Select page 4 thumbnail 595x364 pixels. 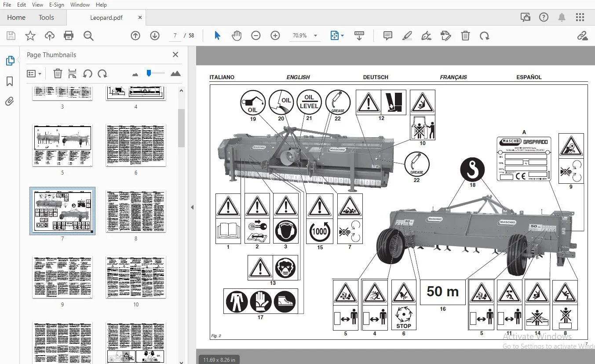pos(136,94)
